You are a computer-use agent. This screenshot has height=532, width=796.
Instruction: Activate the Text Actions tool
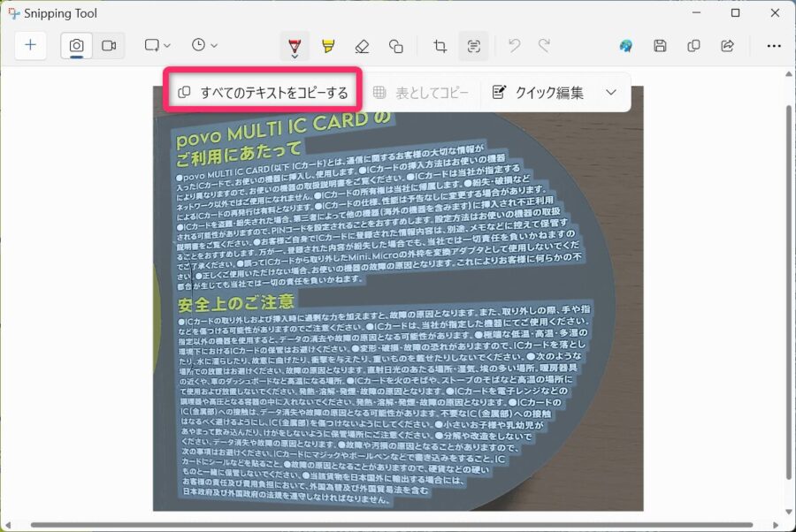click(x=474, y=45)
